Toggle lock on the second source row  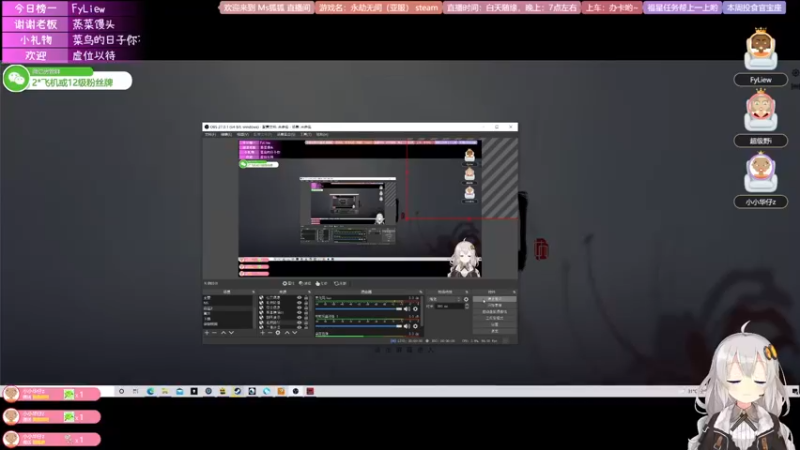coord(306,303)
